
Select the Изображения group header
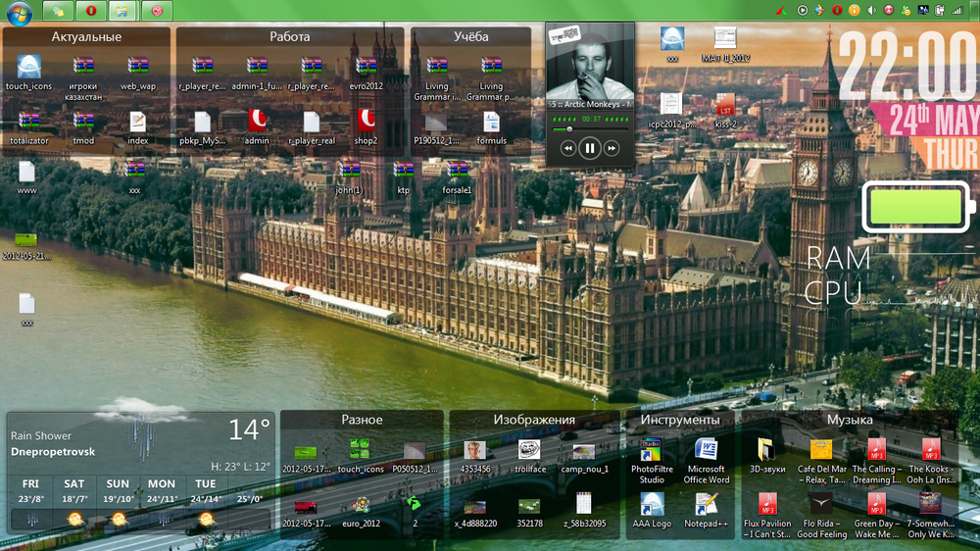534,420
